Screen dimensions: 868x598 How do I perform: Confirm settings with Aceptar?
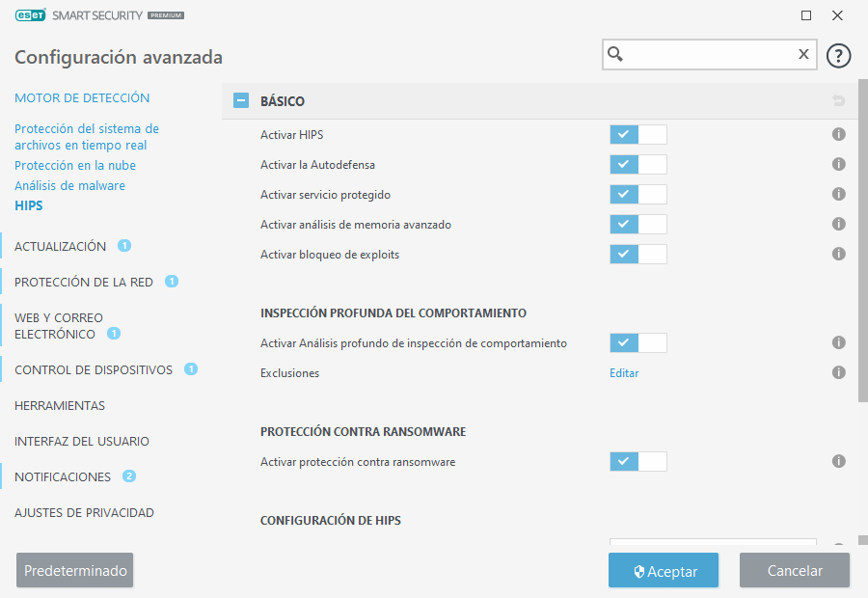coord(664,570)
